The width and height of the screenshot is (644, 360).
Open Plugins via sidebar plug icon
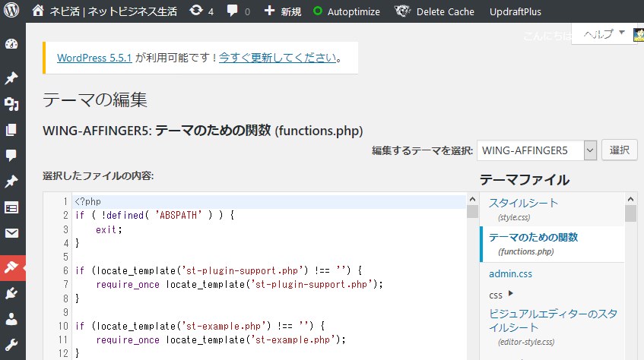point(11,293)
